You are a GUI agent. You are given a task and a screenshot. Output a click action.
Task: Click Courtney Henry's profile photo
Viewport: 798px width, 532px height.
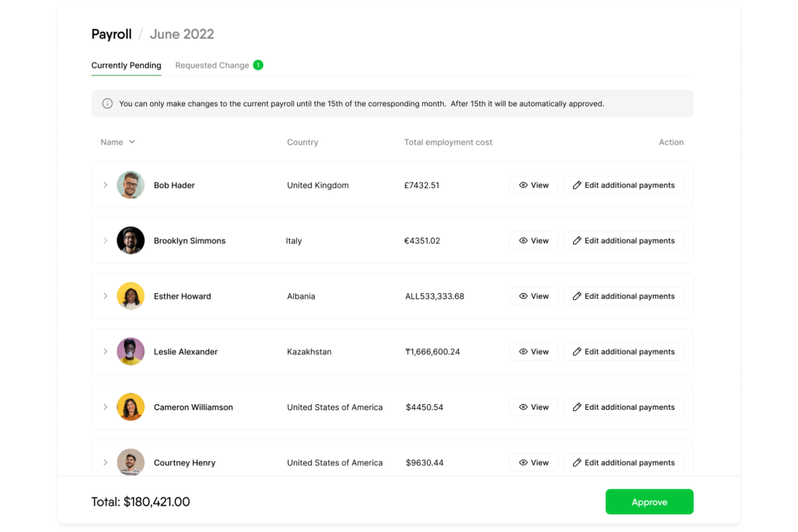pos(130,462)
